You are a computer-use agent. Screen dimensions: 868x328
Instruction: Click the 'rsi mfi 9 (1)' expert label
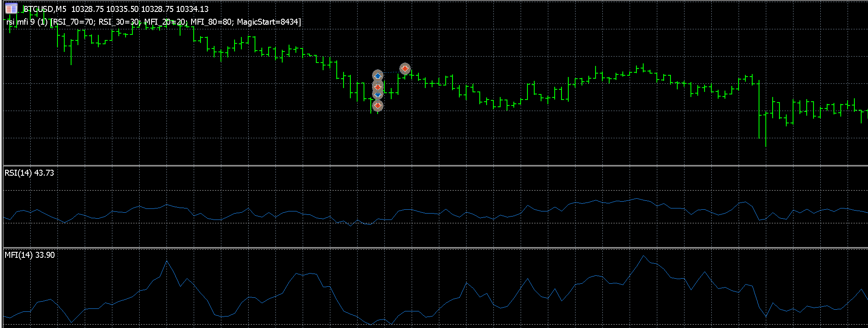pyautogui.click(x=27, y=22)
